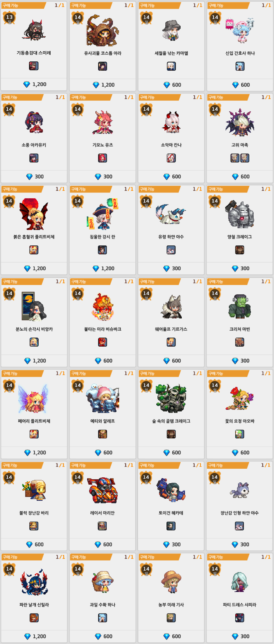Image resolution: width=274 pixels, height=644 pixels.
Task: Click the 소악마 칸나 character portrait icon
Action: point(171,158)
